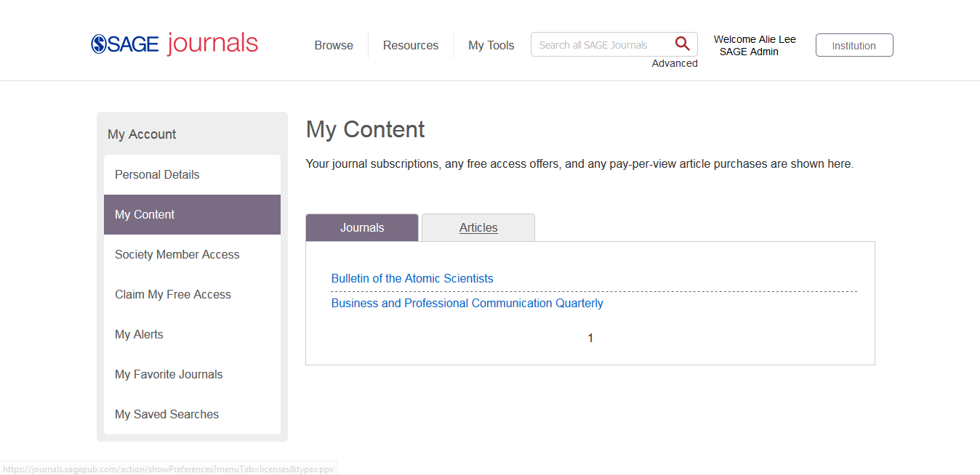Switch to the Journals tab
The image size is (980, 475).
pyautogui.click(x=362, y=227)
